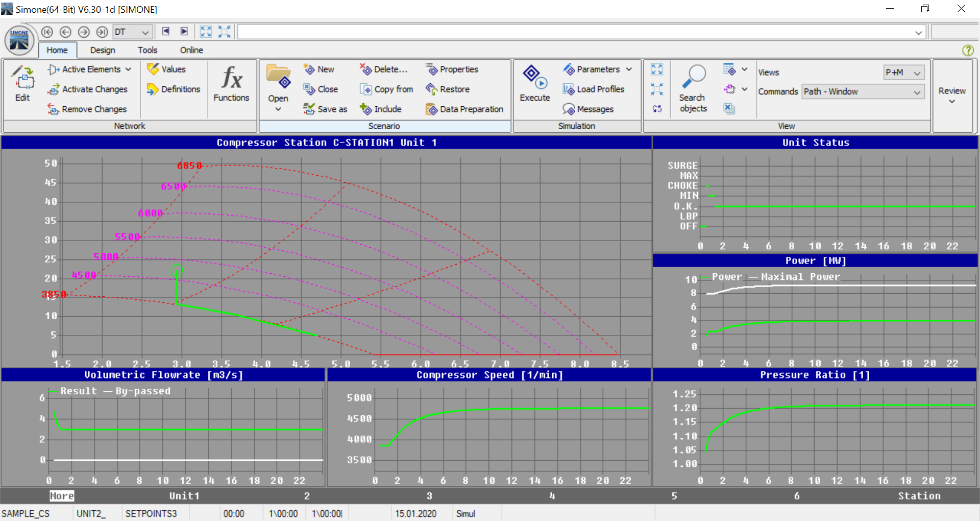The height and width of the screenshot is (521, 980).
Task: Open Data Preparation
Action: (x=464, y=109)
